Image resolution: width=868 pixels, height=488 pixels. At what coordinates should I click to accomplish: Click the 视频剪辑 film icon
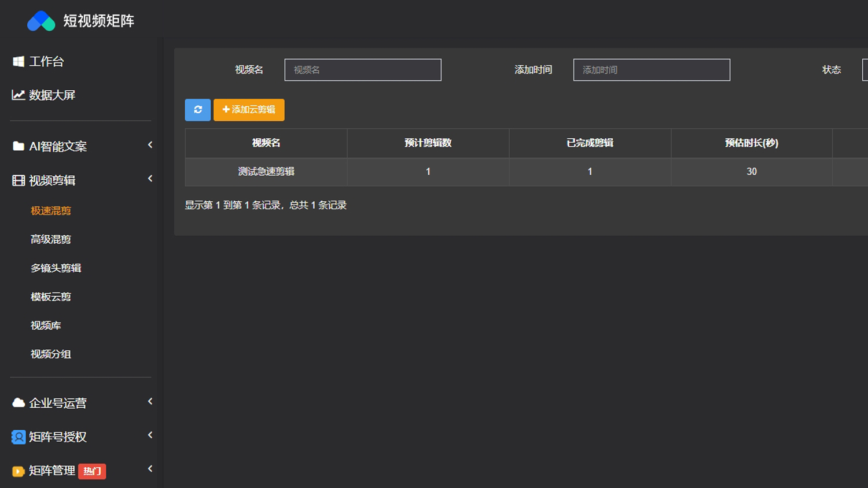tap(19, 180)
